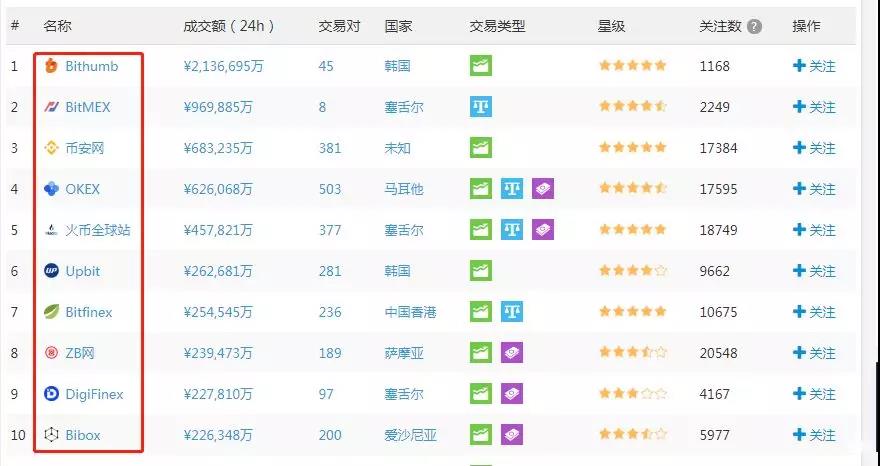The image size is (880, 466).
Task: Click the Upbit logo icon
Action: 51,271
